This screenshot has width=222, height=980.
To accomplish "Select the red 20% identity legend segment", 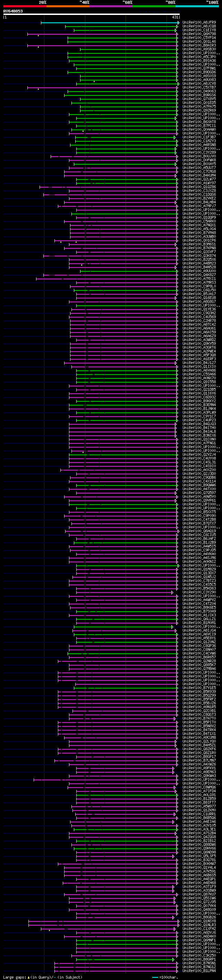I will pos(25,6).
